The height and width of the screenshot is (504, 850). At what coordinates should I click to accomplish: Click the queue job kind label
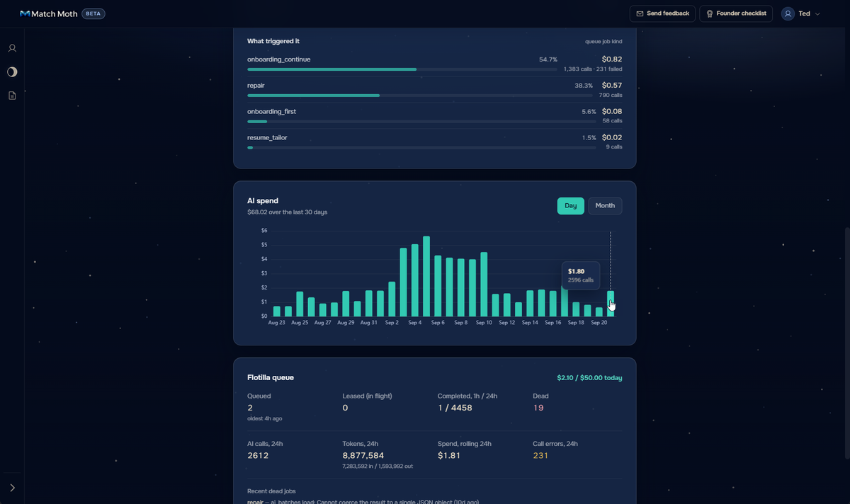click(603, 41)
